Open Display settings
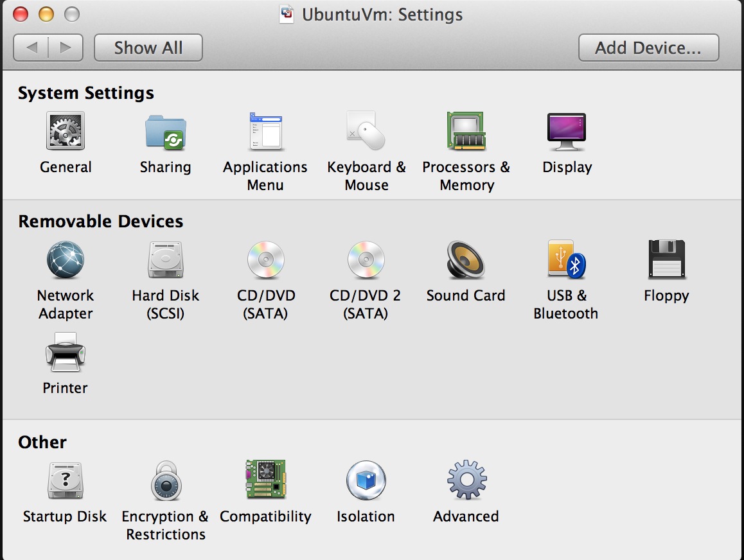The height and width of the screenshot is (560, 744). [567, 132]
